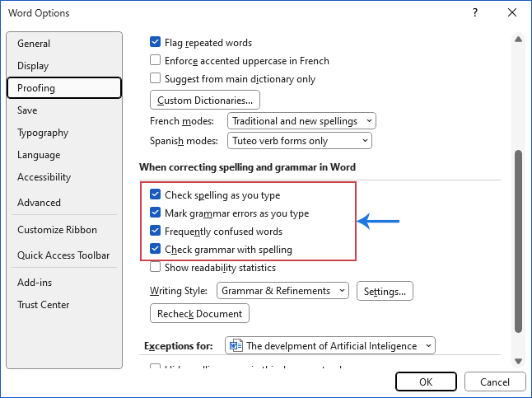This screenshot has width=532, height=398.
Task: Enable Show readability statistics
Action: [155, 268]
